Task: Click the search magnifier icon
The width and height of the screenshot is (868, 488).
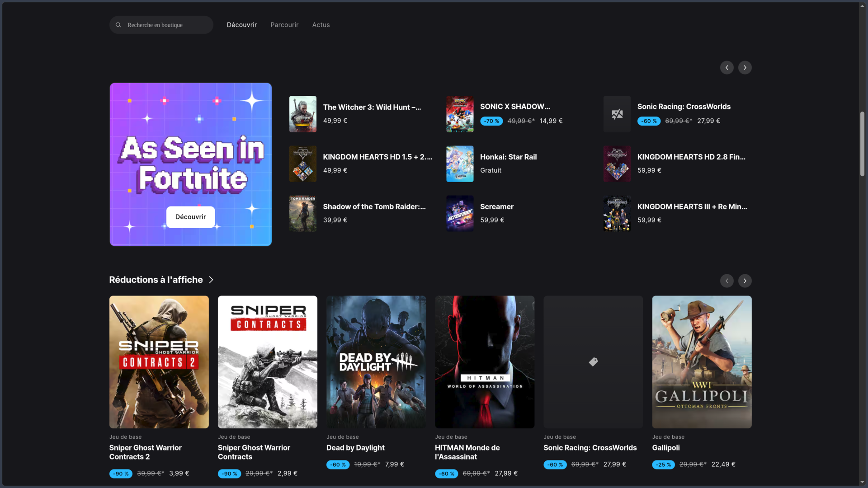Action: point(118,25)
